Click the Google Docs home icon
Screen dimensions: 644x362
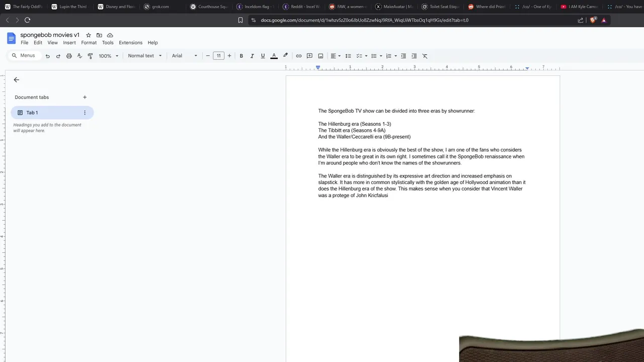[11, 38]
